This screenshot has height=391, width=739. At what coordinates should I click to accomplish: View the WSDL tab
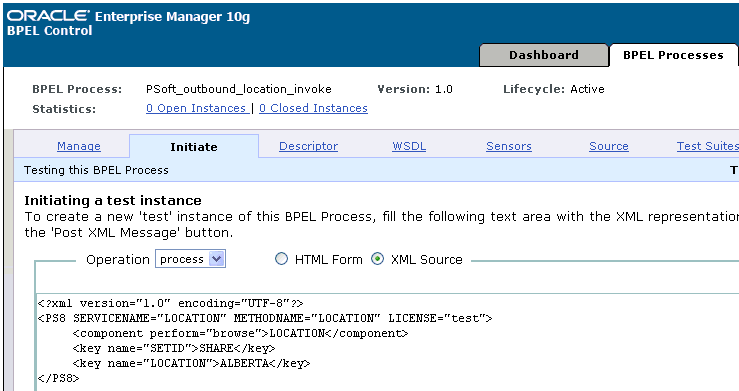(x=409, y=147)
